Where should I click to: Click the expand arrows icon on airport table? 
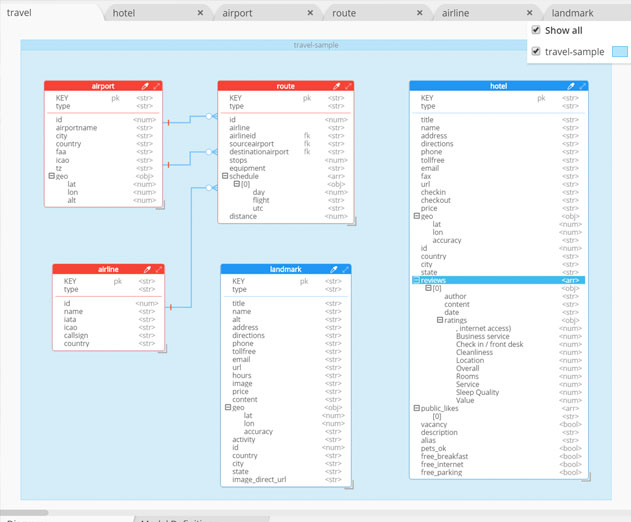click(157, 86)
